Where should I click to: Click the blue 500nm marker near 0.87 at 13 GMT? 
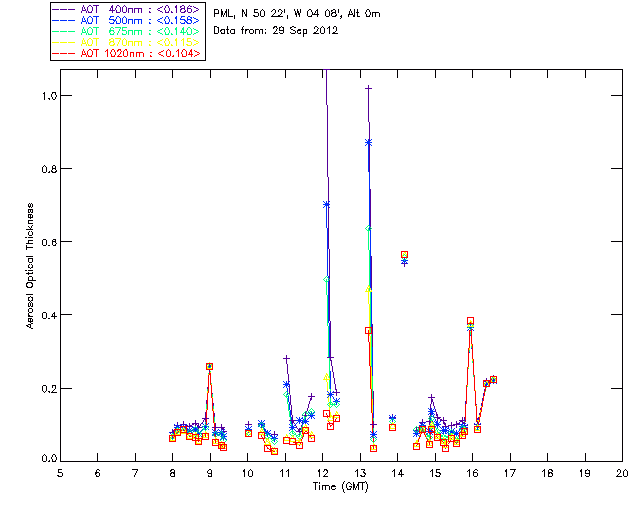click(x=369, y=142)
